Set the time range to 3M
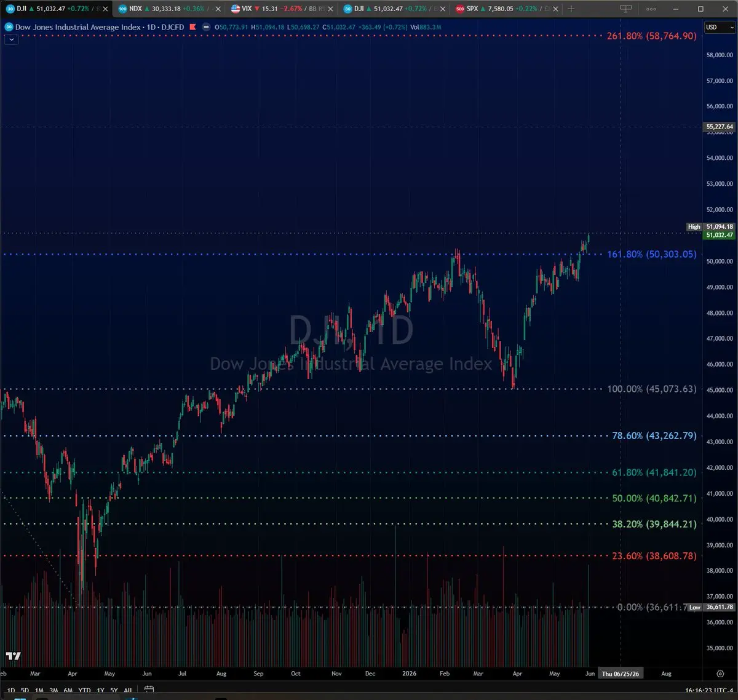Image resolution: width=738 pixels, height=700 pixels. pyautogui.click(x=54, y=691)
